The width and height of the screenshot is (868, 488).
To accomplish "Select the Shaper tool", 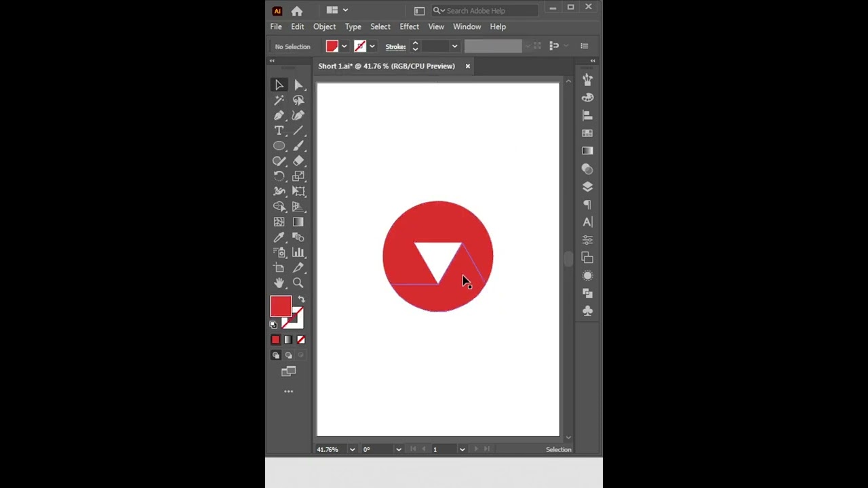I will (x=279, y=161).
